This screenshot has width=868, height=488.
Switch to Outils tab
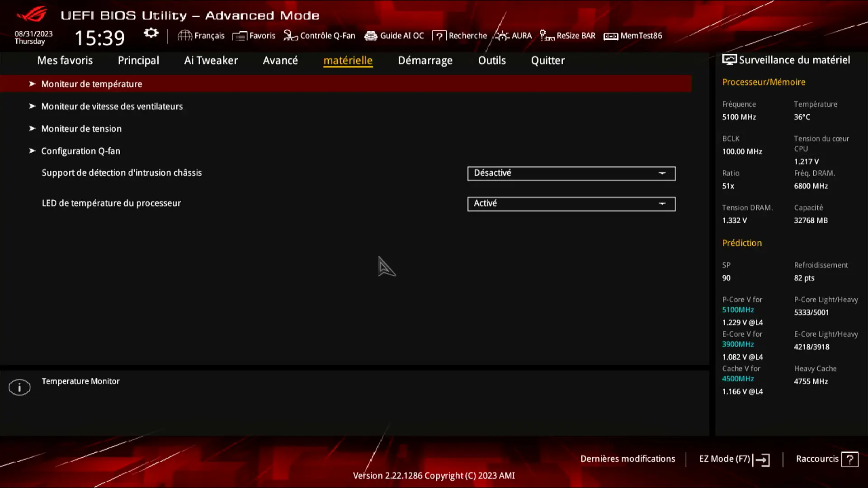pos(492,60)
